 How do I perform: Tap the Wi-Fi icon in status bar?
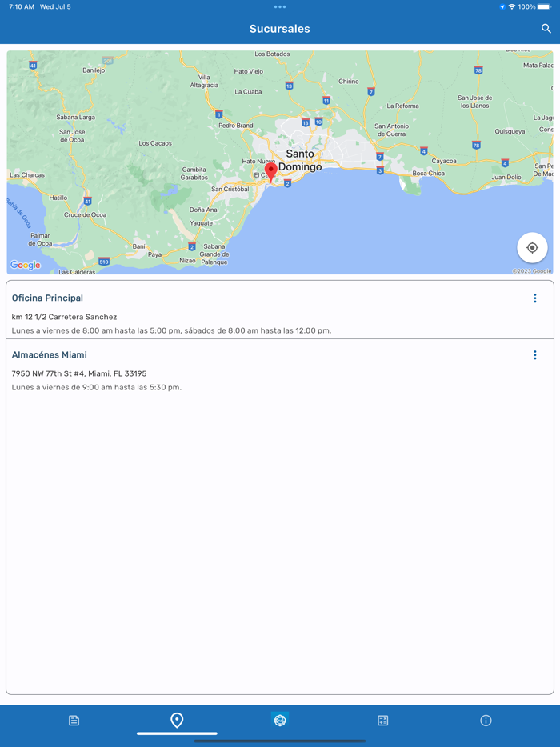(512, 6)
